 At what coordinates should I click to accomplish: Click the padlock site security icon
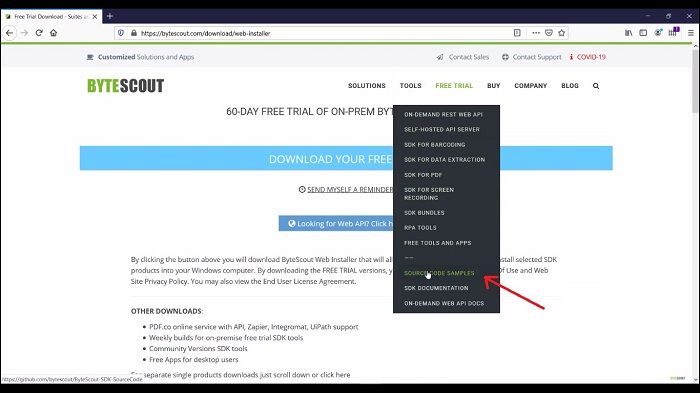[133, 33]
